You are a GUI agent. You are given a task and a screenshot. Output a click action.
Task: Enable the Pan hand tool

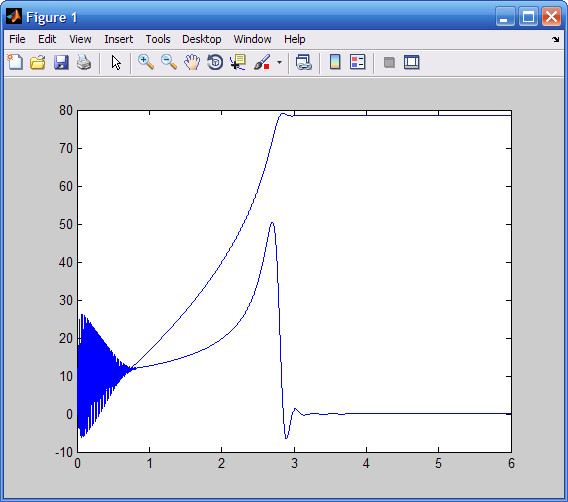point(192,62)
